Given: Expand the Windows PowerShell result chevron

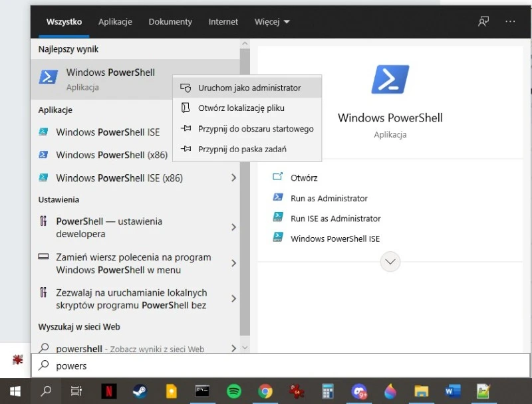Looking at the screenshot, I should click(234, 77).
